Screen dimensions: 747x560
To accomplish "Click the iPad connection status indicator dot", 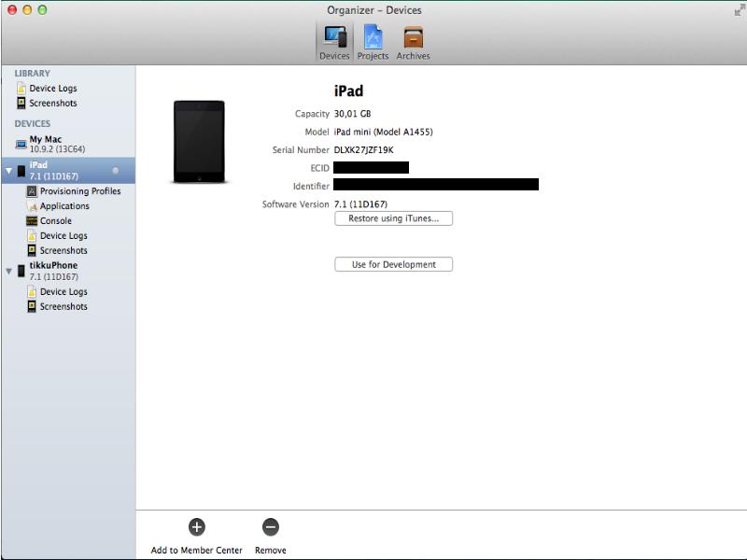I will pyautogui.click(x=115, y=171).
